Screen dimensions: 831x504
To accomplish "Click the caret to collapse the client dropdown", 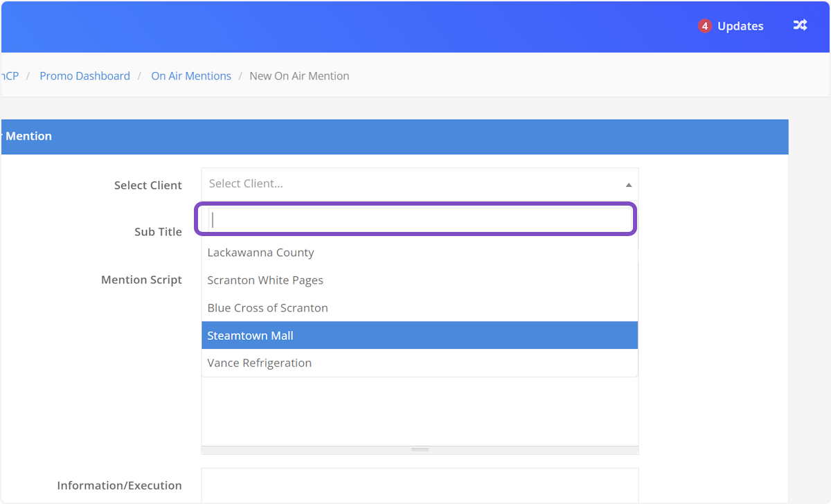I will [x=629, y=184].
